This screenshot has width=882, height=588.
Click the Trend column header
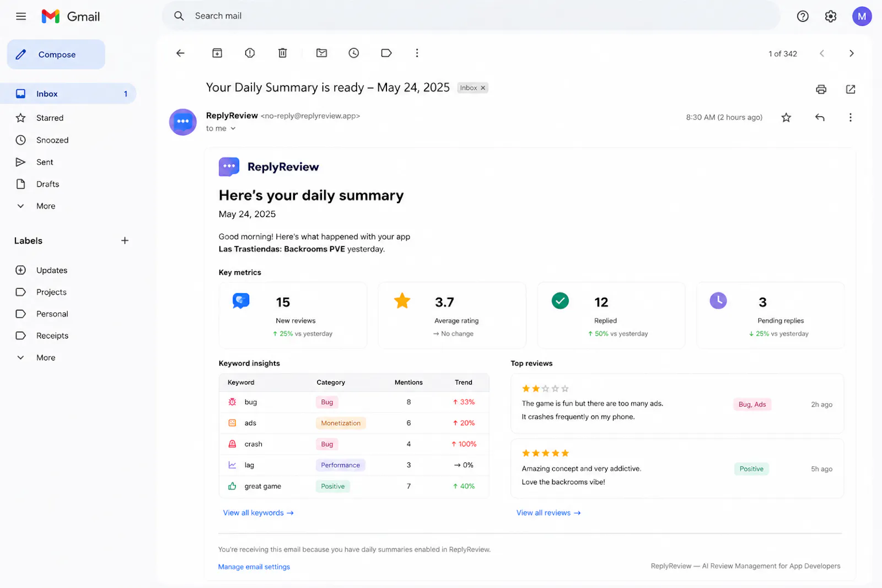click(464, 382)
